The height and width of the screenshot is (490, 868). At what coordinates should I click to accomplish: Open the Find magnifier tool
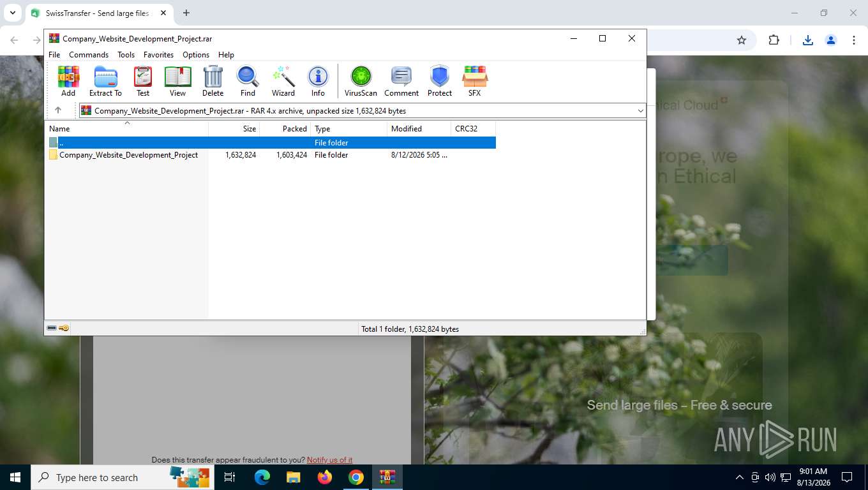pyautogui.click(x=248, y=81)
